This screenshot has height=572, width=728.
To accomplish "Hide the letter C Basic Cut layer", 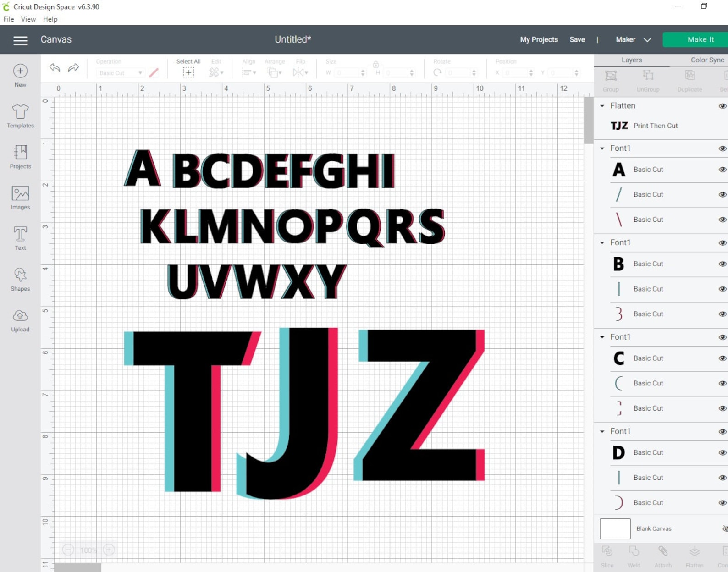I will click(x=722, y=358).
